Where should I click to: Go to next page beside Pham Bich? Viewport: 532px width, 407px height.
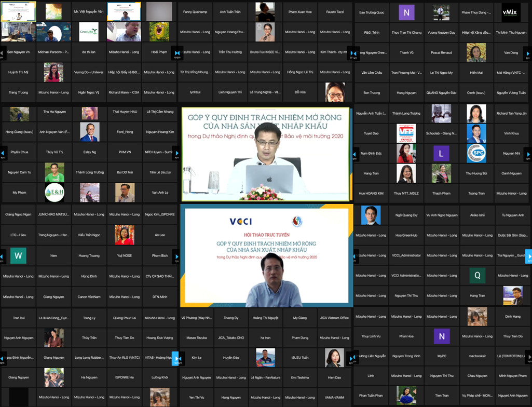176,256
